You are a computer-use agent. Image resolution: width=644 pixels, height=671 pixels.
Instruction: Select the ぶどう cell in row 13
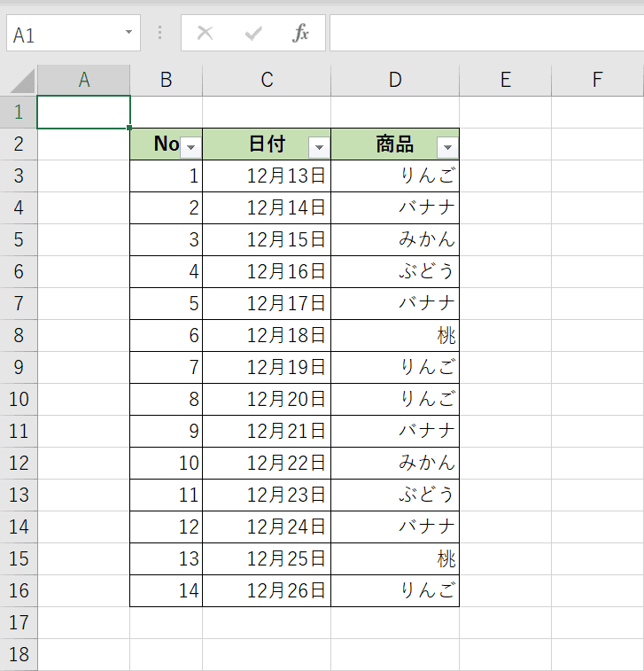coord(395,495)
